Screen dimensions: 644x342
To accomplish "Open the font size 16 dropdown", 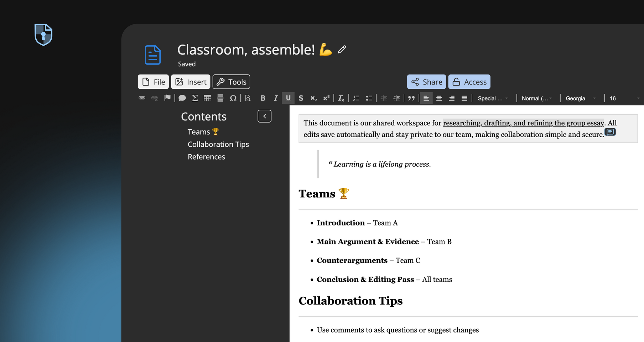I will (624, 98).
